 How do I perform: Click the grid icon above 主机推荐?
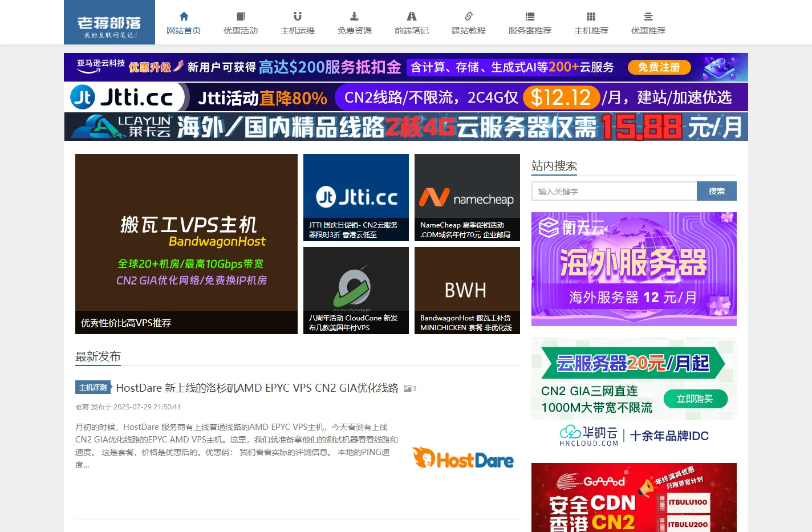coord(591,17)
